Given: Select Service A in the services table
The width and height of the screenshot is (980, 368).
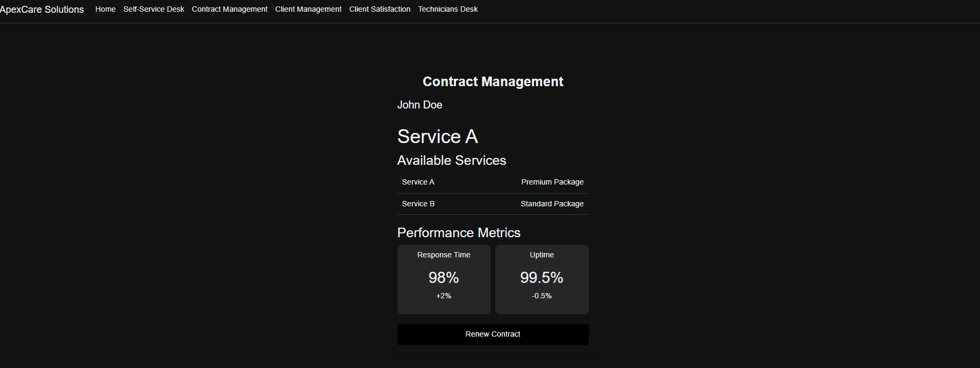Looking at the screenshot, I should [x=418, y=182].
